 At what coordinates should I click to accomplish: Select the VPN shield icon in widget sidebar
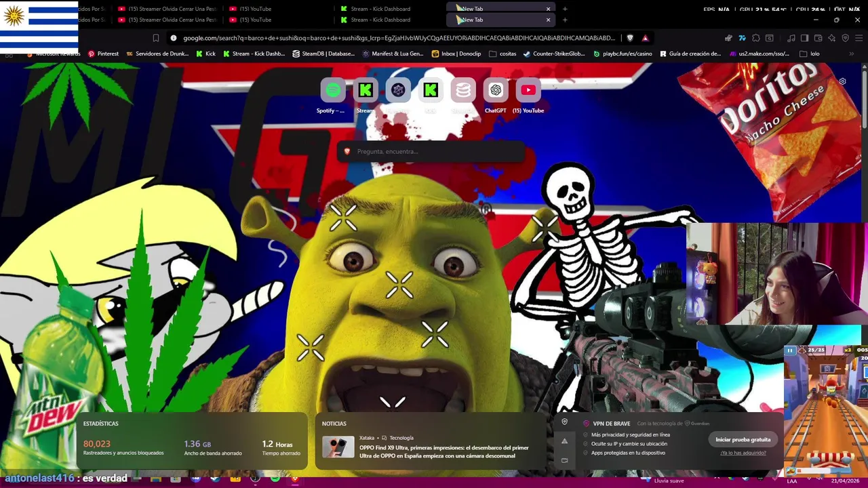(564, 422)
